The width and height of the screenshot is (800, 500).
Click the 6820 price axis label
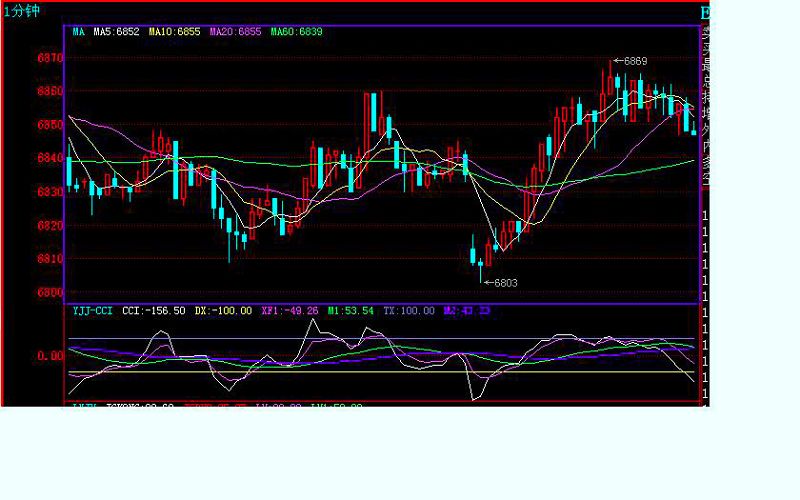coord(50,226)
